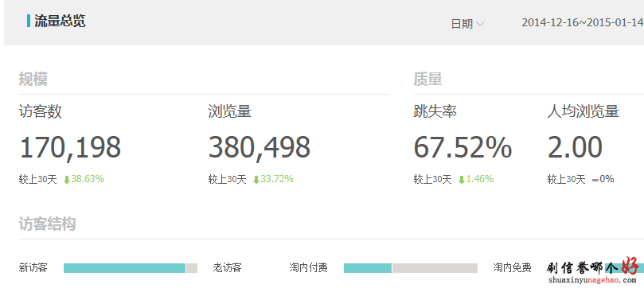644x288 pixels.
Task: Click the teal marker next to 流量总览
Action: point(29,21)
